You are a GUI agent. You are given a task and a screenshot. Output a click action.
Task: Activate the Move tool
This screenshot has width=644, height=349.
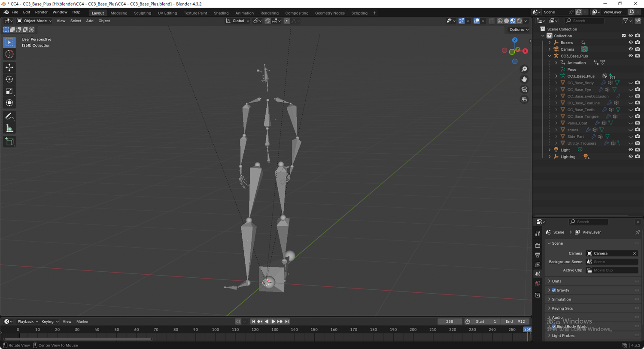9,67
